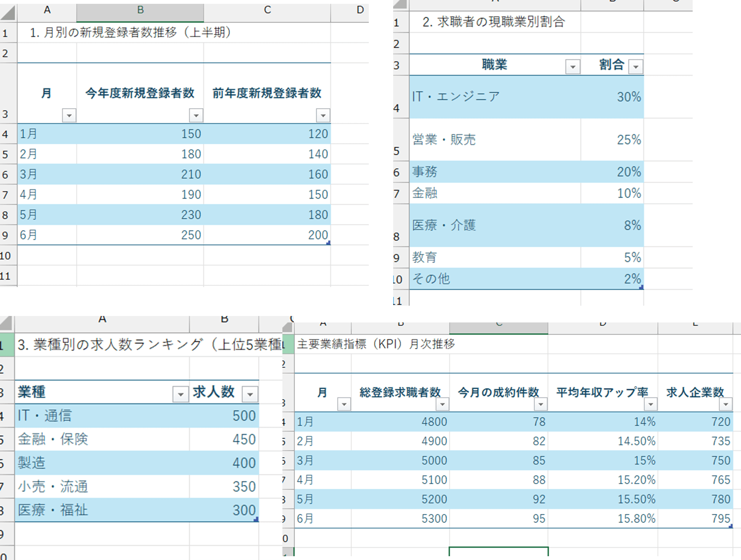Click the cell with value 160

pos(267,174)
